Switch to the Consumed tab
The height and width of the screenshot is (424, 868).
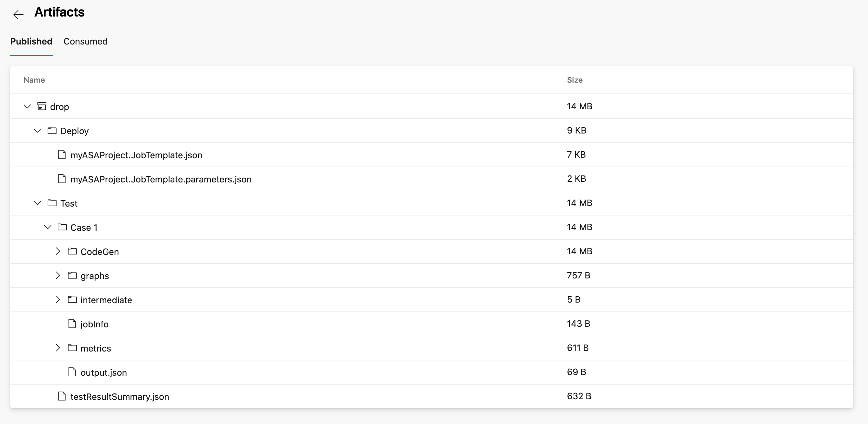pyautogui.click(x=85, y=41)
